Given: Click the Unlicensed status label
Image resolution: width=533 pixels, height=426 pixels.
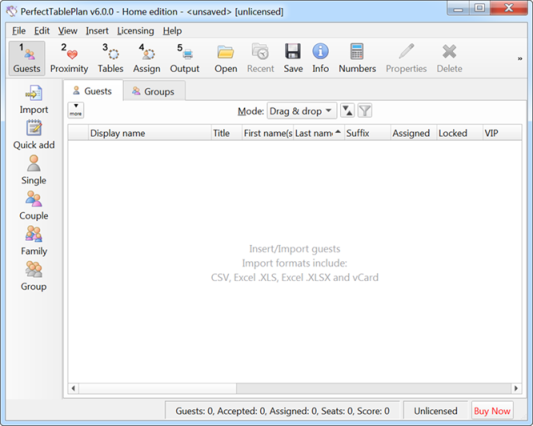Looking at the screenshot, I should (x=435, y=411).
